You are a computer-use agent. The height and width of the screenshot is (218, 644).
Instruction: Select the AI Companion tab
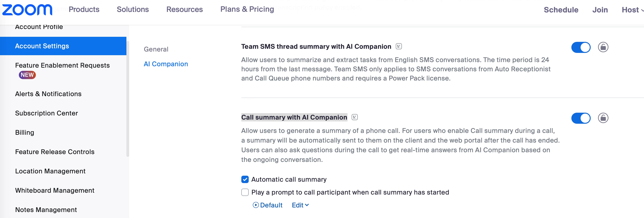coord(165,64)
